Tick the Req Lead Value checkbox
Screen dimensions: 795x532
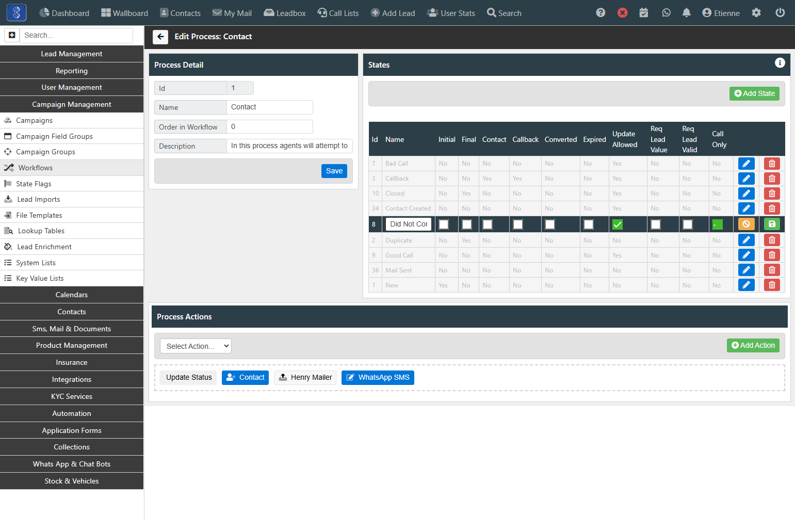click(x=656, y=224)
